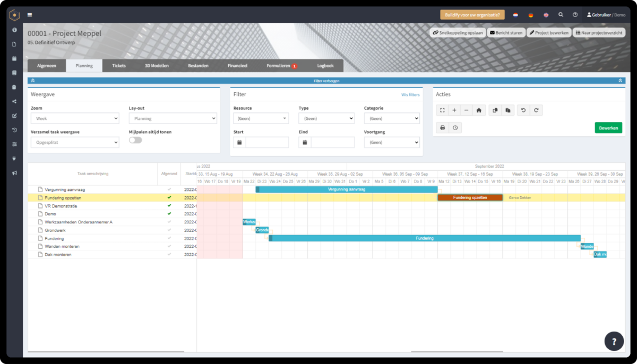Zoom out of the timeline using minus icon
This screenshot has height=364, width=637.
coord(467,110)
